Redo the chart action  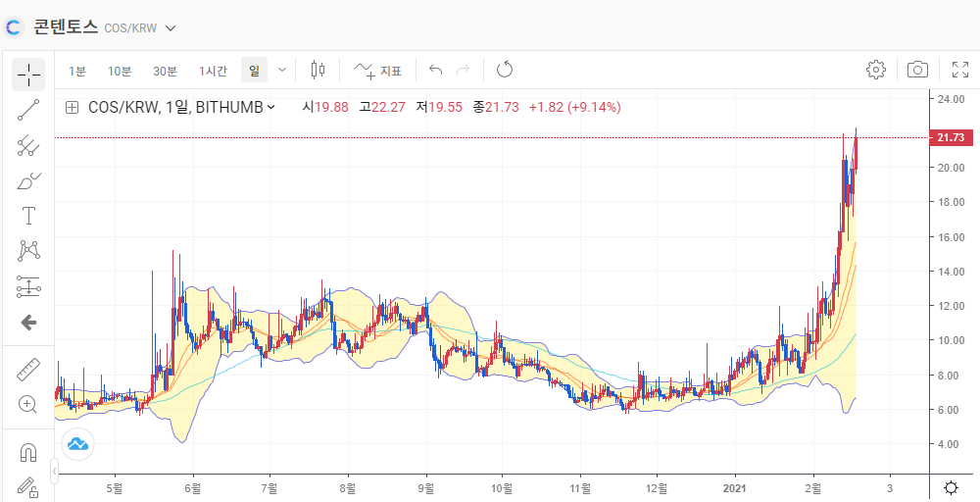coord(464,70)
